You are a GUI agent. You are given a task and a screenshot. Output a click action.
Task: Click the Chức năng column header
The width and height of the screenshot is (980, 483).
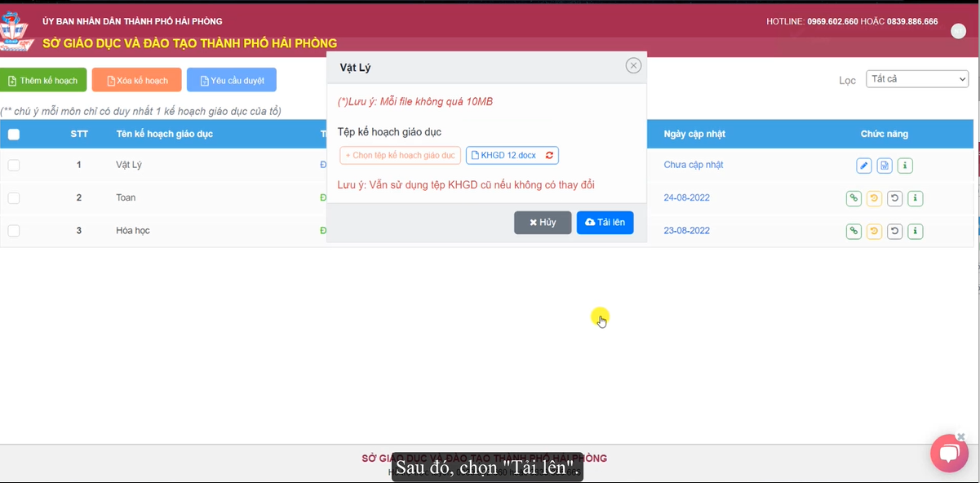click(x=885, y=134)
